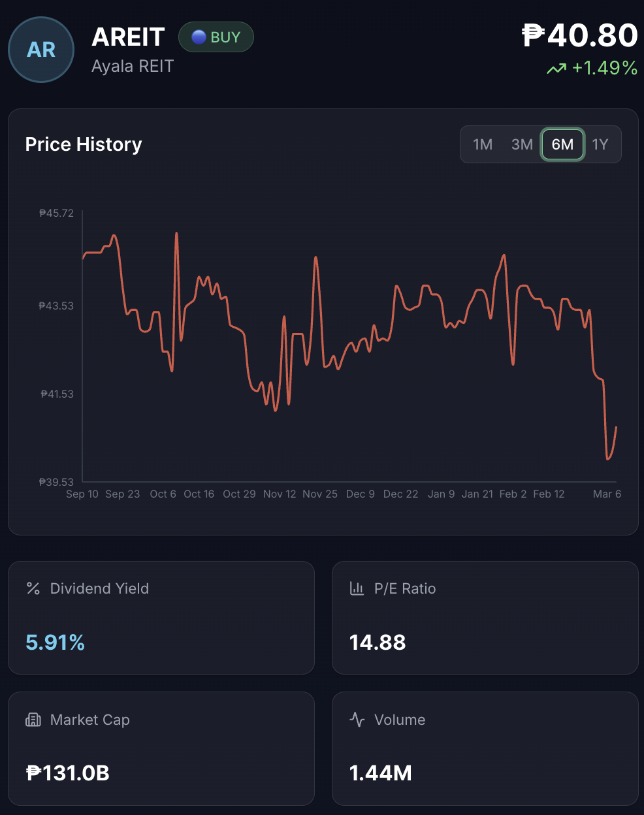
Task: Click the AREIT ticker symbol heading
Action: pos(128,37)
